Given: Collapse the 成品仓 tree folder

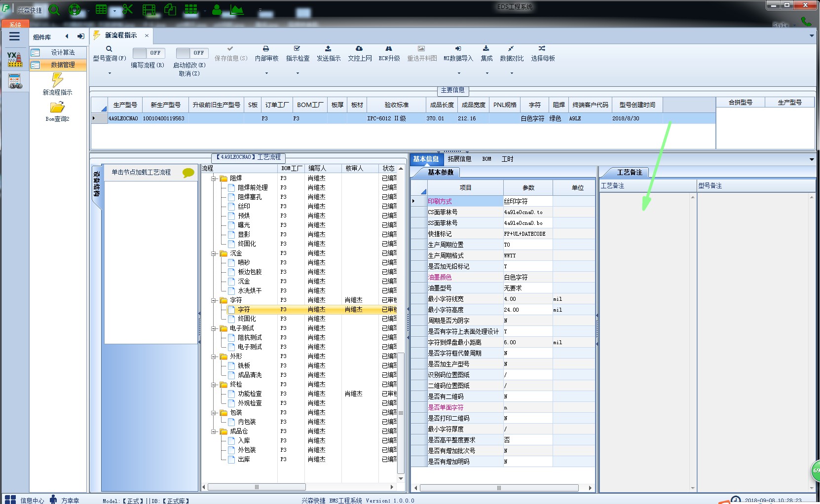Looking at the screenshot, I should (214, 432).
